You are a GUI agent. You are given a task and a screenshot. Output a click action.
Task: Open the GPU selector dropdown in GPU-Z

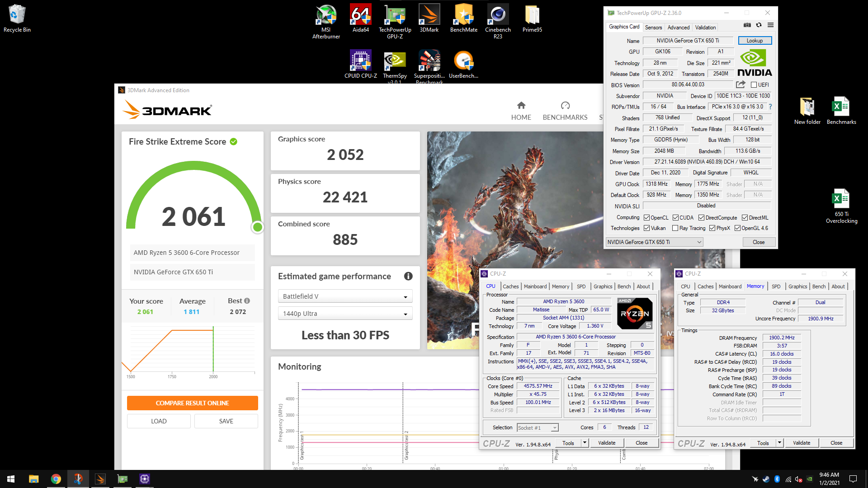(x=654, y=242)
